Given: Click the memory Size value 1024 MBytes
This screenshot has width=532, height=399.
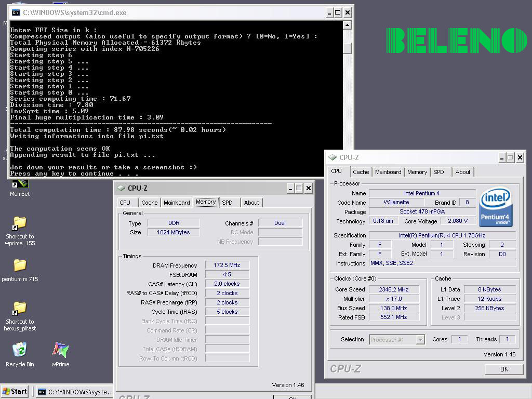Looking at the screenshot, I should pyautogui.click(x=174, y=232).
